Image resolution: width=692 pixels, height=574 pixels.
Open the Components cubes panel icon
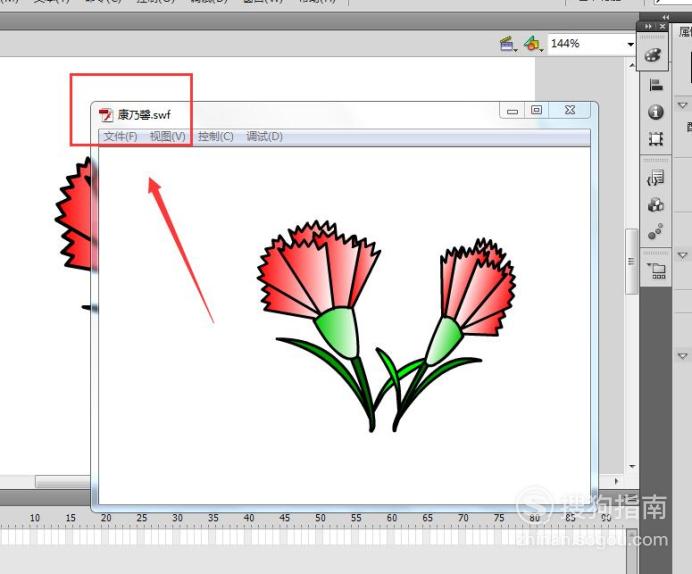point(656,205)
